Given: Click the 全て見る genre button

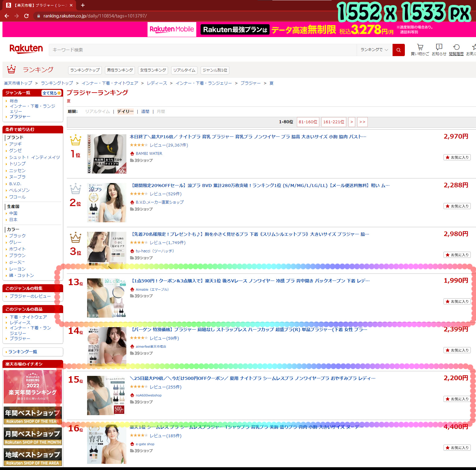Looking at the screenshot, I should (x=52, y=93).
